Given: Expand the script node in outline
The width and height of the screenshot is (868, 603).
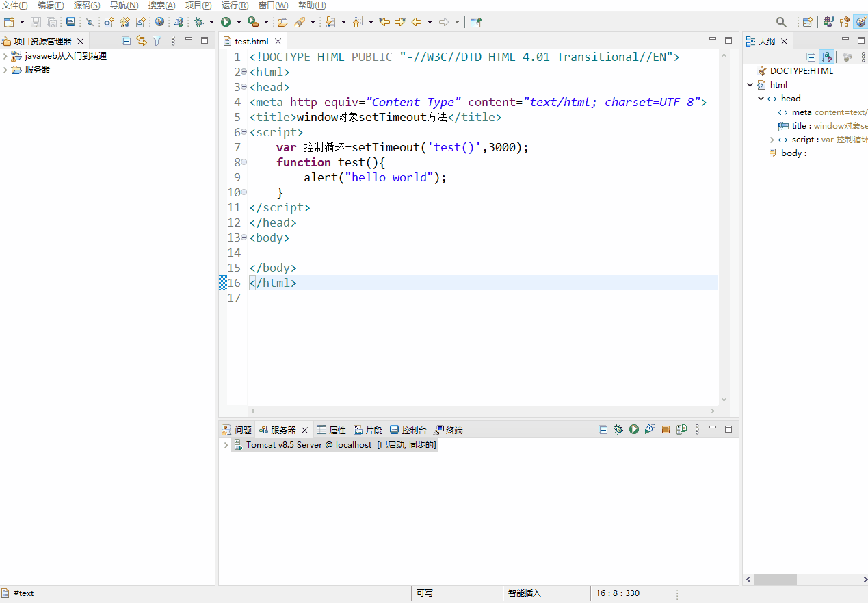Looking at the screenshot, I should pos(772,140).
